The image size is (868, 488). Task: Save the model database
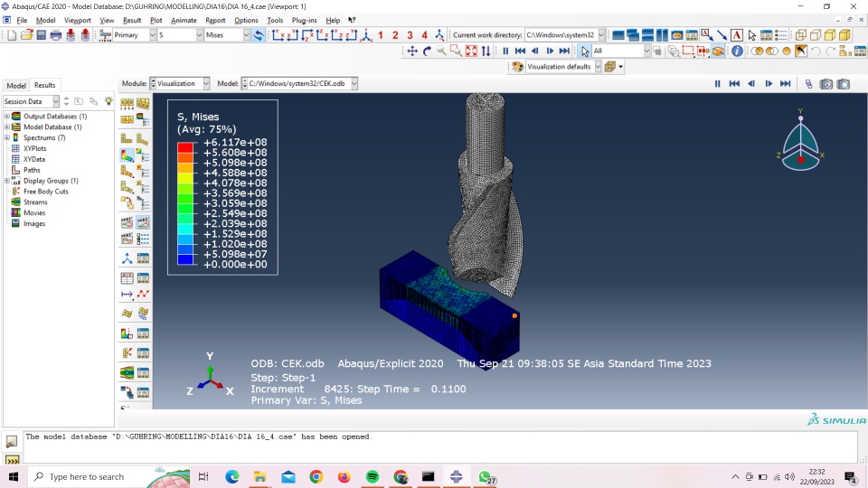(41, 35)
